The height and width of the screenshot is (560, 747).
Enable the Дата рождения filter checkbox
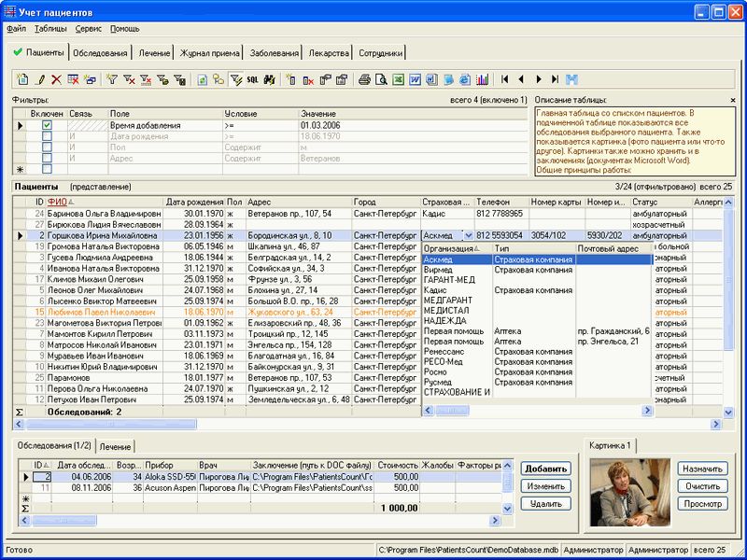(47, 136)
